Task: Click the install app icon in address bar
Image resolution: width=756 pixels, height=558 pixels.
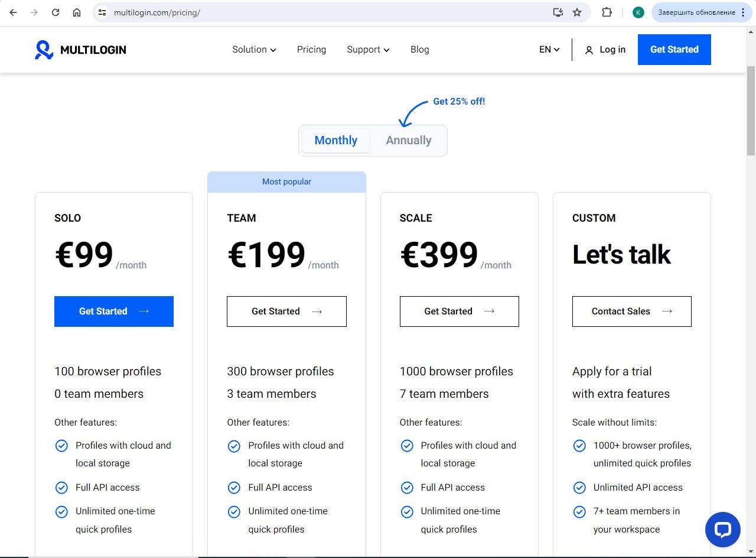Action: tap(558, 12)
